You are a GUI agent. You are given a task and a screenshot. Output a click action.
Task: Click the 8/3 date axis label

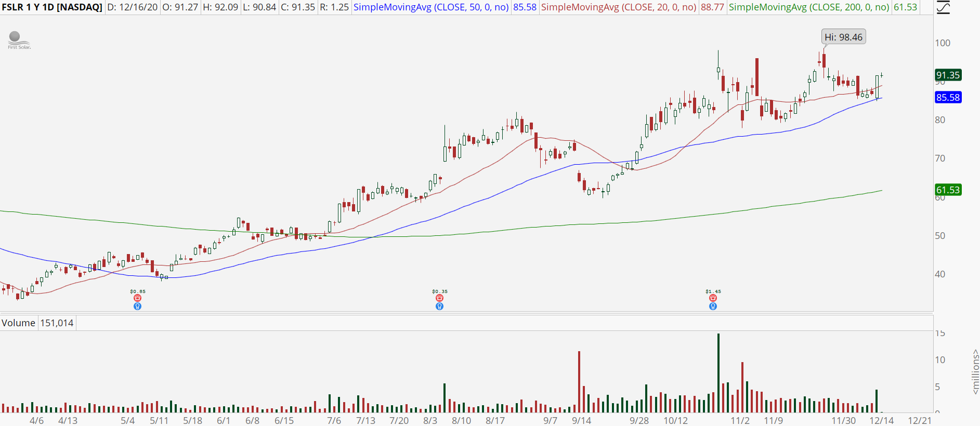430,420
